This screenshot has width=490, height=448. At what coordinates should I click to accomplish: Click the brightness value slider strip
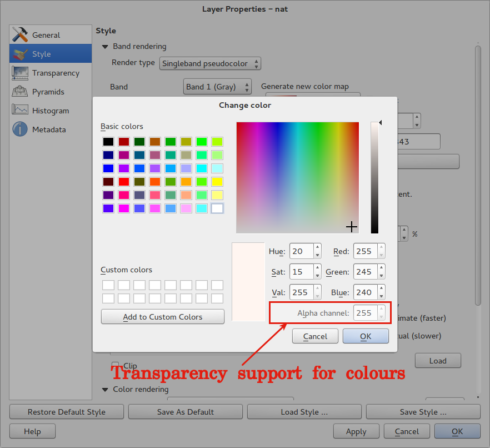point(374,178)
